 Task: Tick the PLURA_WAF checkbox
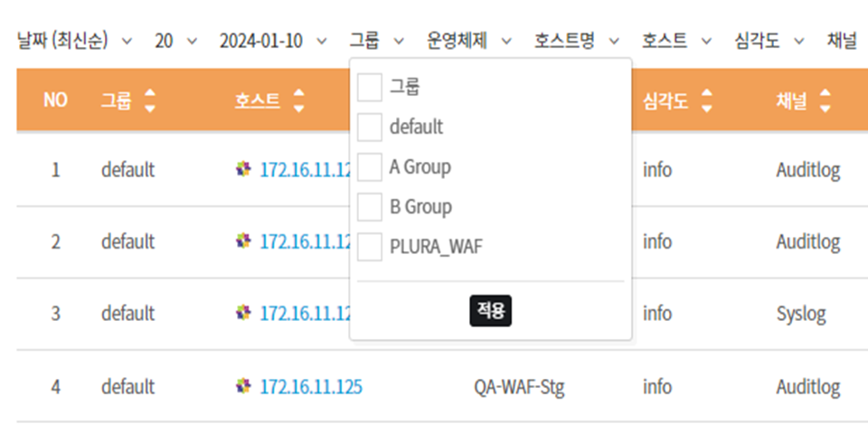370,247
